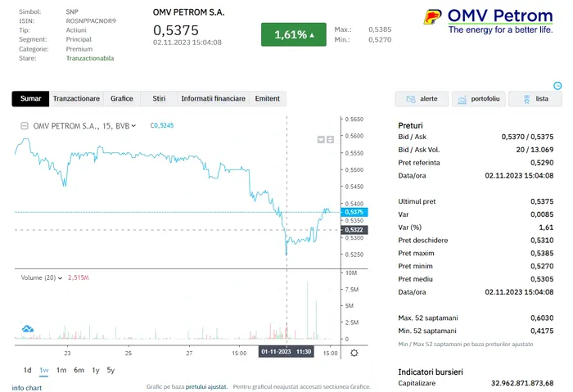Viewport: 573px width, 392px height.
Task: Click the pane maximize arrows icon
Action: (330, 140)
